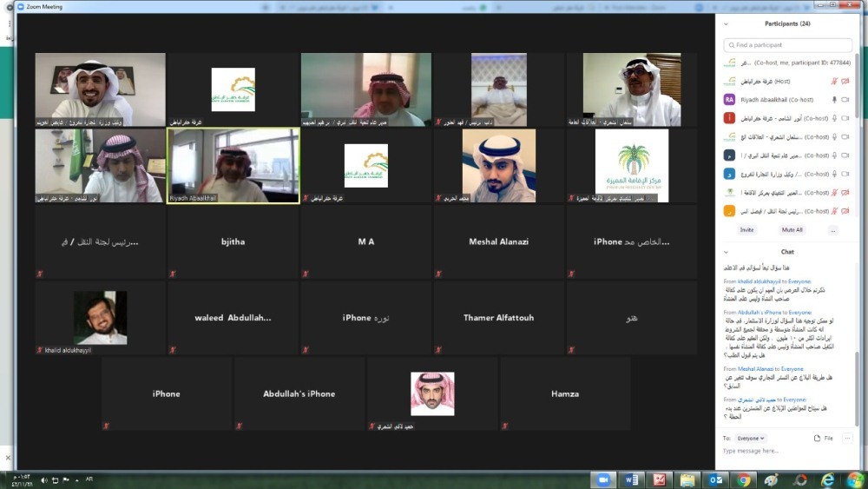Collapse the Chat panel chevron
Screen dimensions: 868x489
point(726,252)
